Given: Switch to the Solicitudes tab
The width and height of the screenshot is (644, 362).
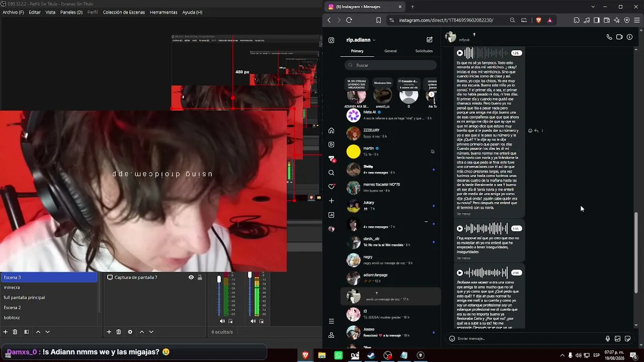Looking at the screenshot, I should (x=424, y=51).
